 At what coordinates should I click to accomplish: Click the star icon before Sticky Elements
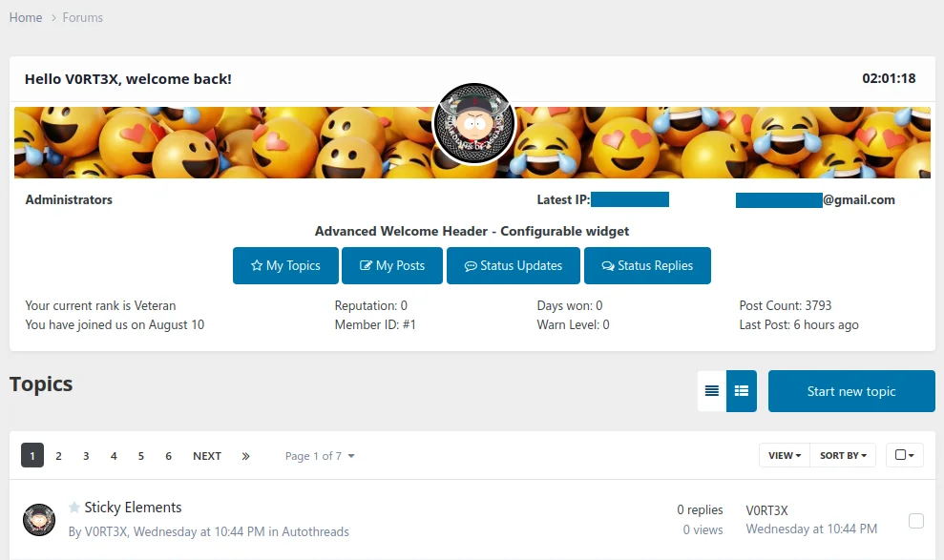[74, 508]
